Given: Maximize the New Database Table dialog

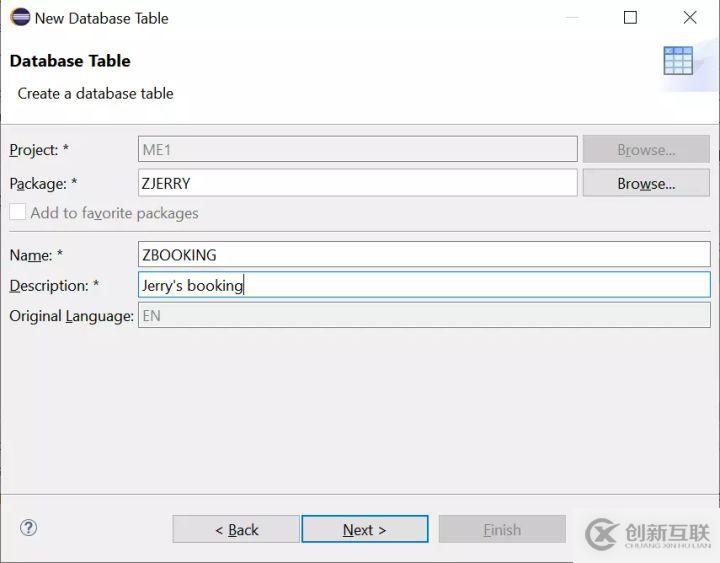Looking at the screenshot, I should (x=630, y=17).
